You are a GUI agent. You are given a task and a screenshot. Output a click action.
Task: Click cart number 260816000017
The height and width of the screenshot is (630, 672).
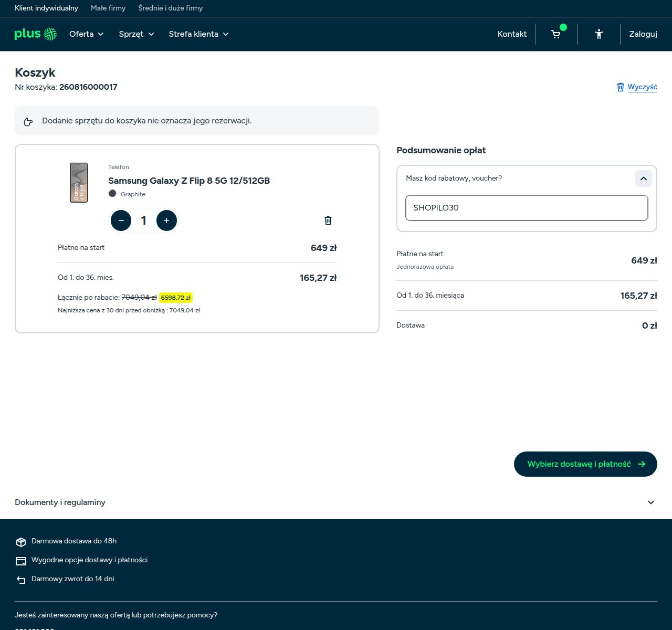click(x=88, y=87)
